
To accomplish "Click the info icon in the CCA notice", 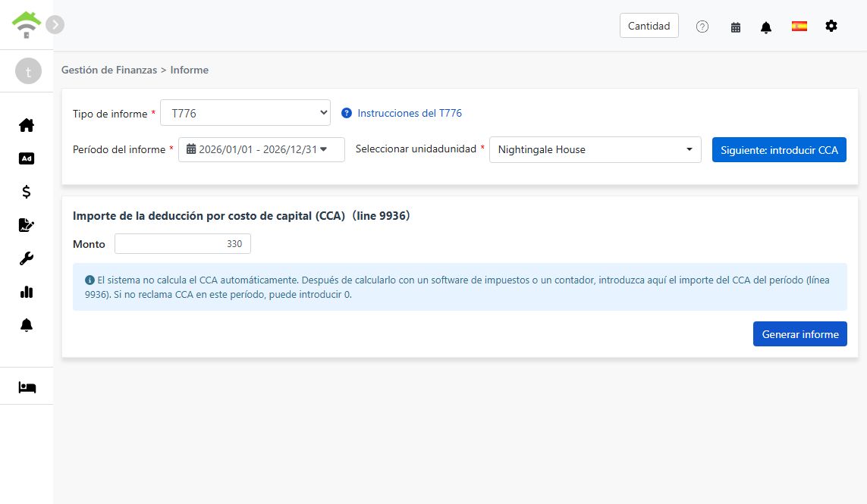I will coord(90,280).
